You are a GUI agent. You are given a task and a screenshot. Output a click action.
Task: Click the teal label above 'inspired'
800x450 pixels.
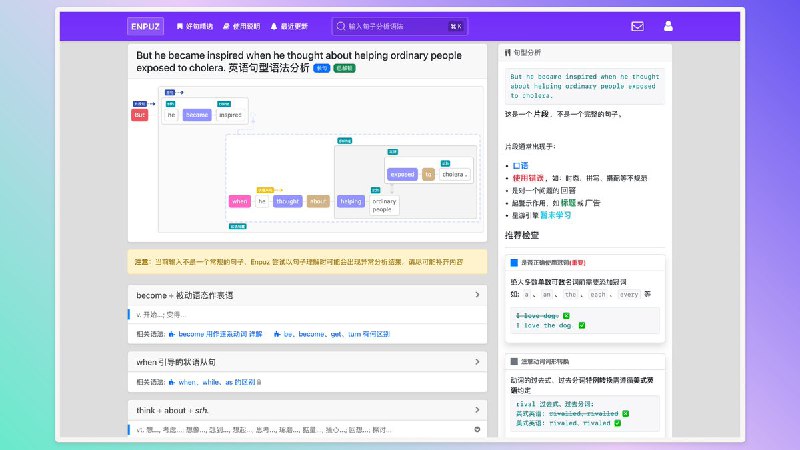(x=224, y=104)
